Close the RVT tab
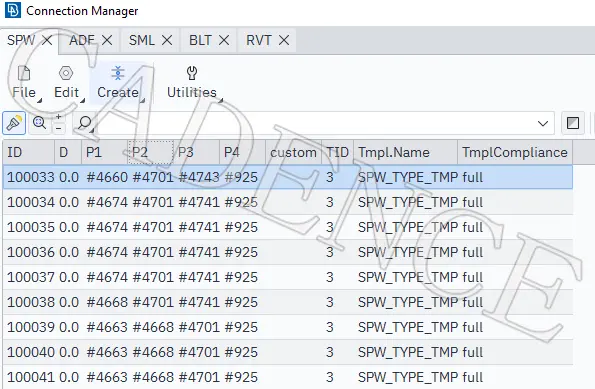Viewport: 595px width, 389px height. 284,40
